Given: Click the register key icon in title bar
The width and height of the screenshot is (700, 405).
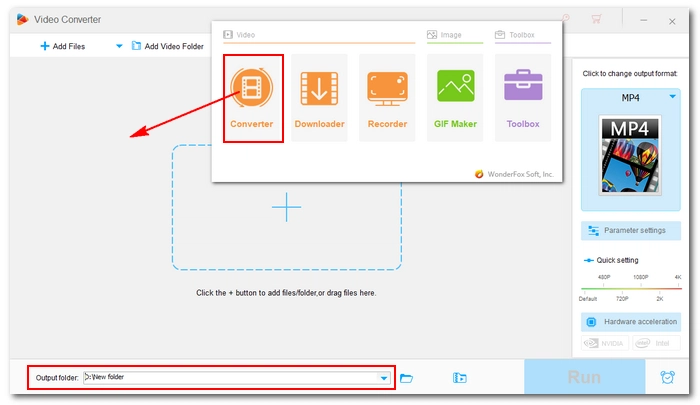Looking at the screenshot, I should [x=566, y=18].
